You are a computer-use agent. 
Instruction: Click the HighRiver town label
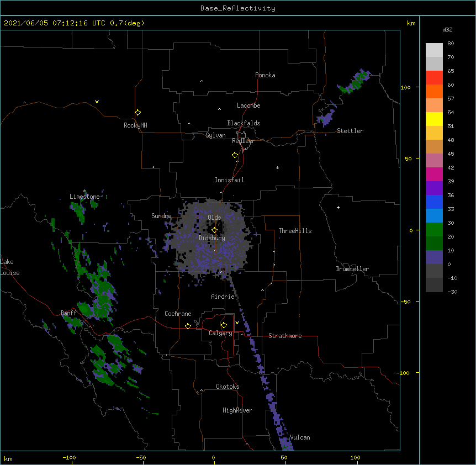click(x=237, y=410)
